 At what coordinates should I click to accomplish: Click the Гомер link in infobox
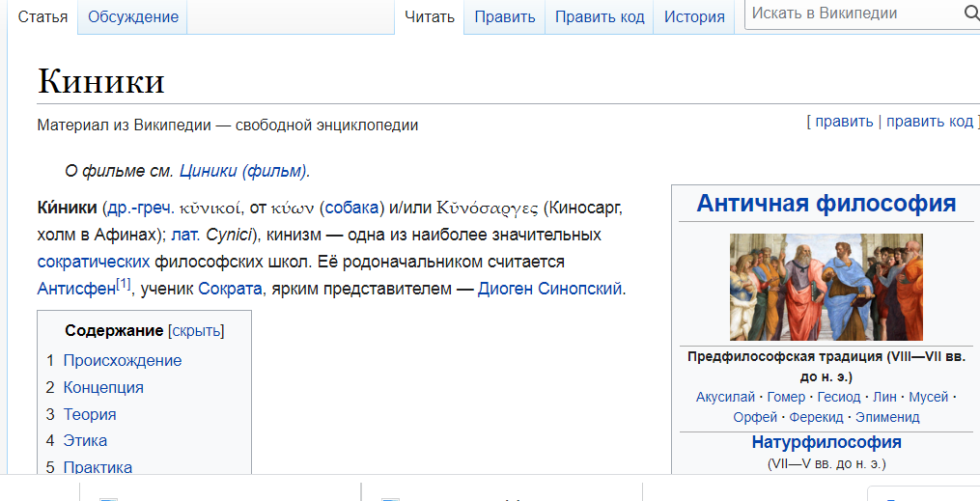(x=785, y=397)
